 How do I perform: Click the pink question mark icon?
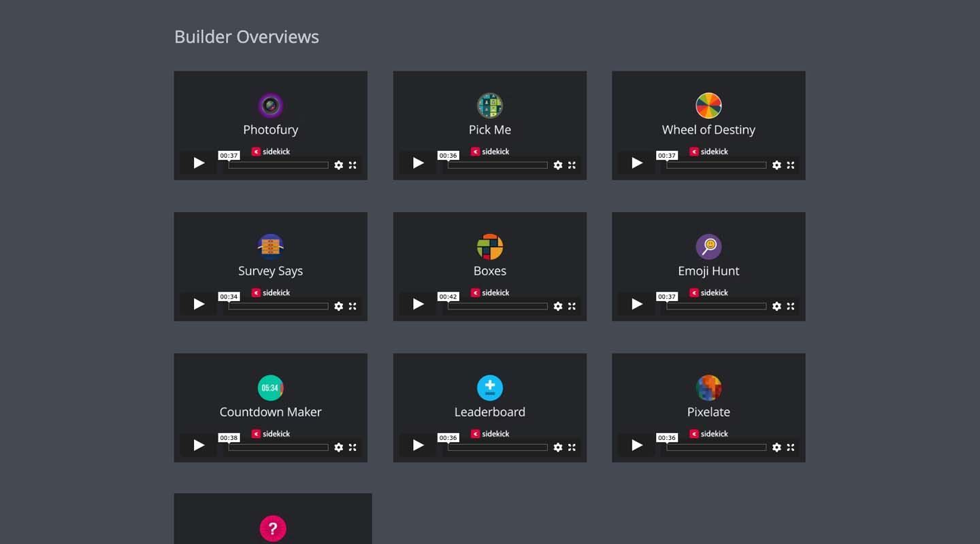tap(273, 528)
